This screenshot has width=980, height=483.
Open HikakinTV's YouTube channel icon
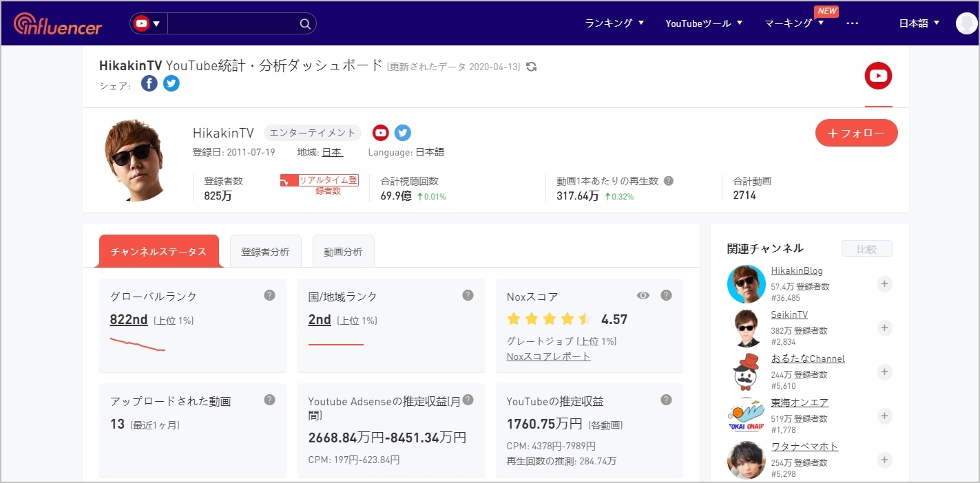tap(381, 133)
